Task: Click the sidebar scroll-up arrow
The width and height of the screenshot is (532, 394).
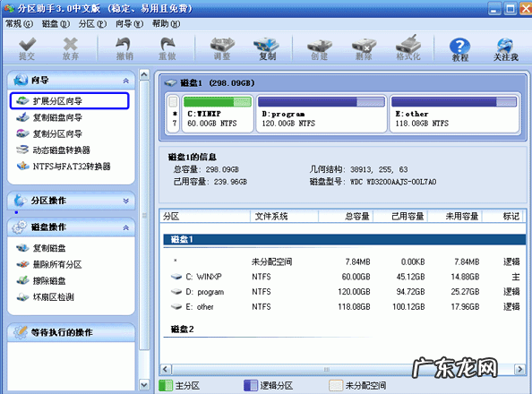Action: [x=144, y=74]
